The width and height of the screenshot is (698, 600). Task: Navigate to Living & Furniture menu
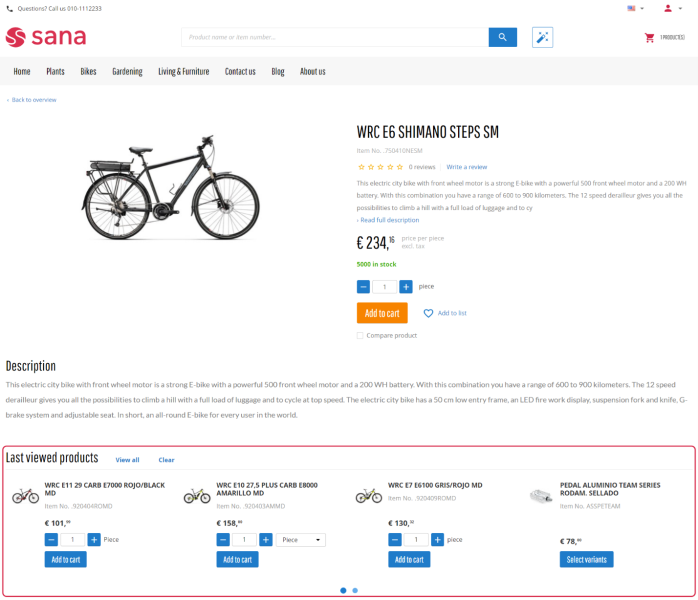click(x=184, y=72)
